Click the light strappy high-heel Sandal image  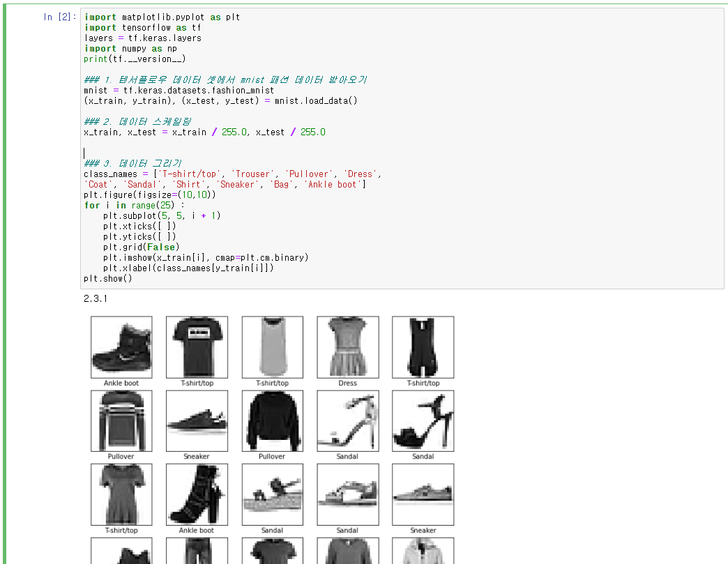[348, 421]
